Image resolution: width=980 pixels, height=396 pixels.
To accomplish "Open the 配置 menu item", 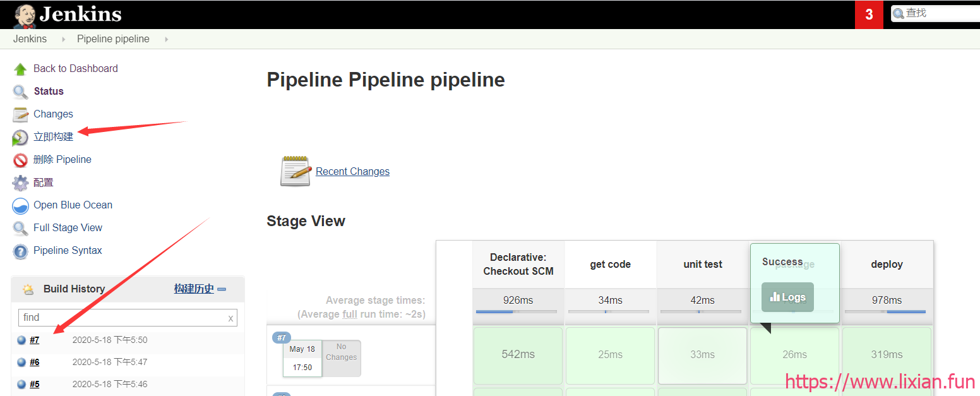I will [x=44, y=182].
